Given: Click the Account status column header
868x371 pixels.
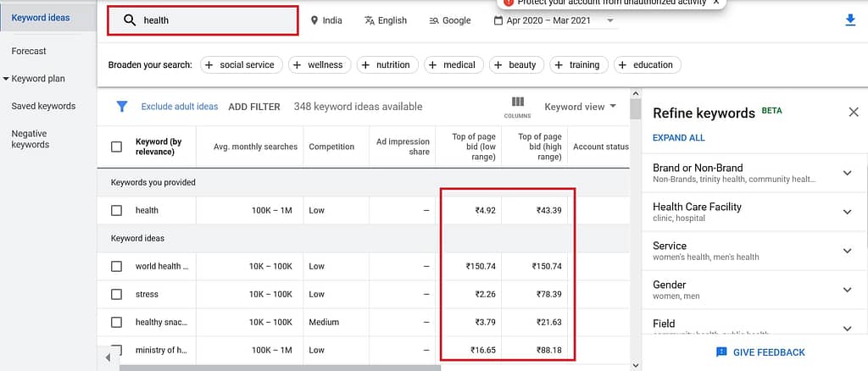Looking at the screenshot, I should 601,147.
